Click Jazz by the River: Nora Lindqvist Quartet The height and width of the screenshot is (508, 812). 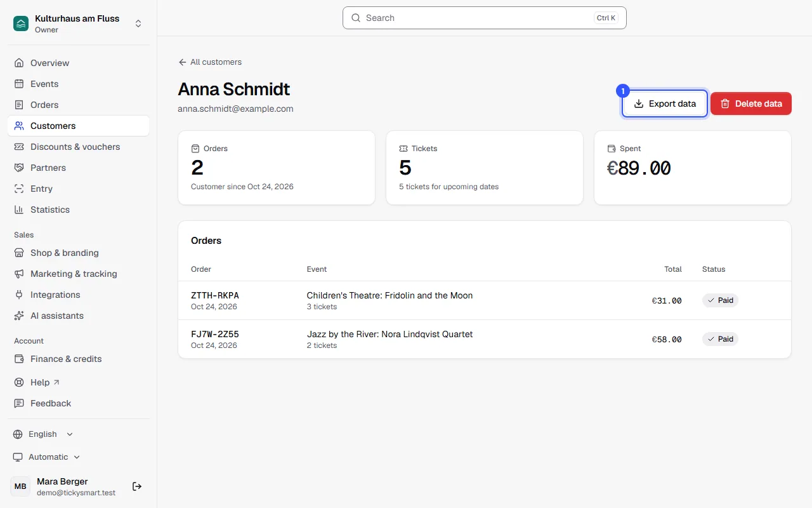[390, 334]
